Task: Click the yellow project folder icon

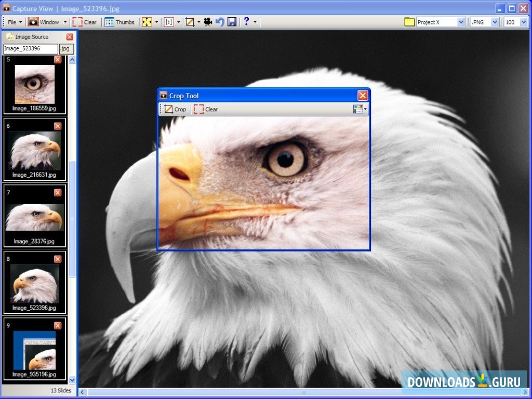Action: 409,22
